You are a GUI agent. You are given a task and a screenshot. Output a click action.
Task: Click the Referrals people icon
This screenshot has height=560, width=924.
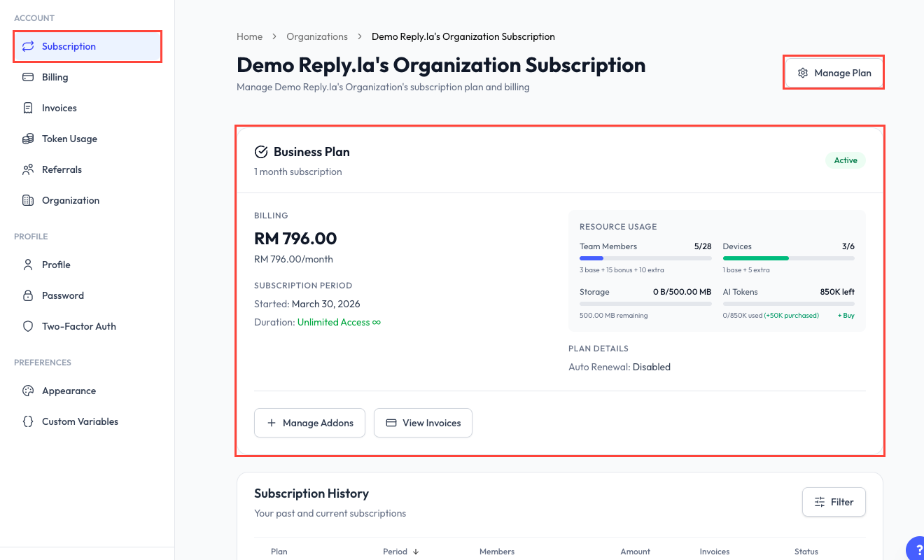coord(28,169)
